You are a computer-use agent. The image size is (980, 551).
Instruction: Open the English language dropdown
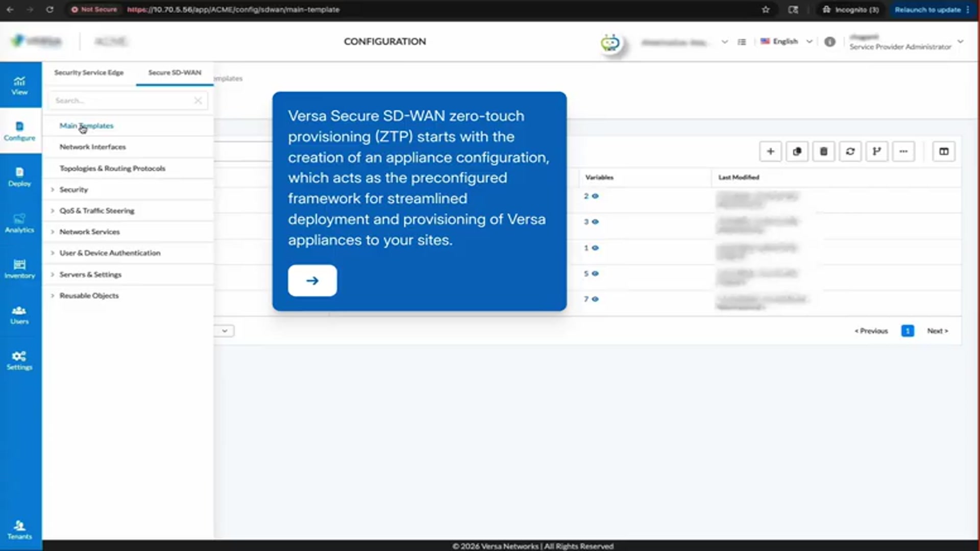[x=786, y=41]
